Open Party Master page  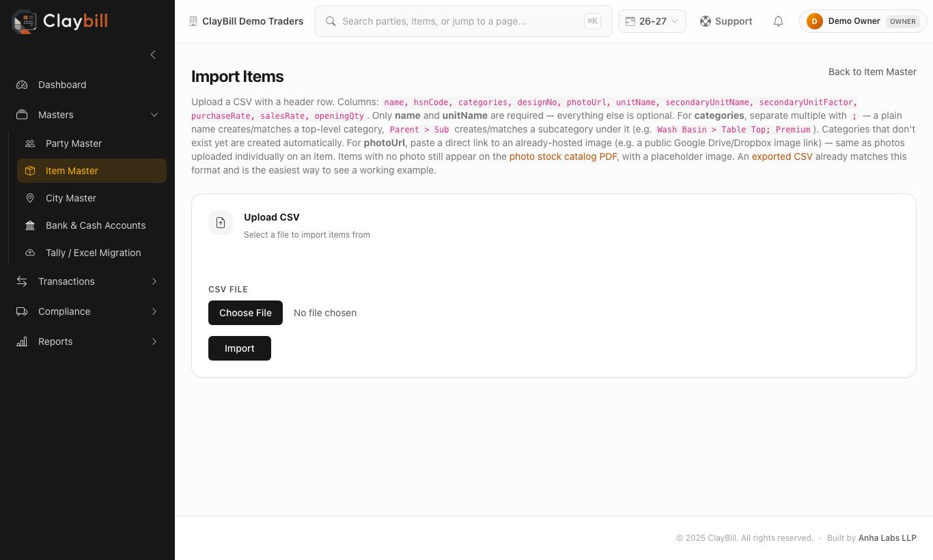[92, 143]
